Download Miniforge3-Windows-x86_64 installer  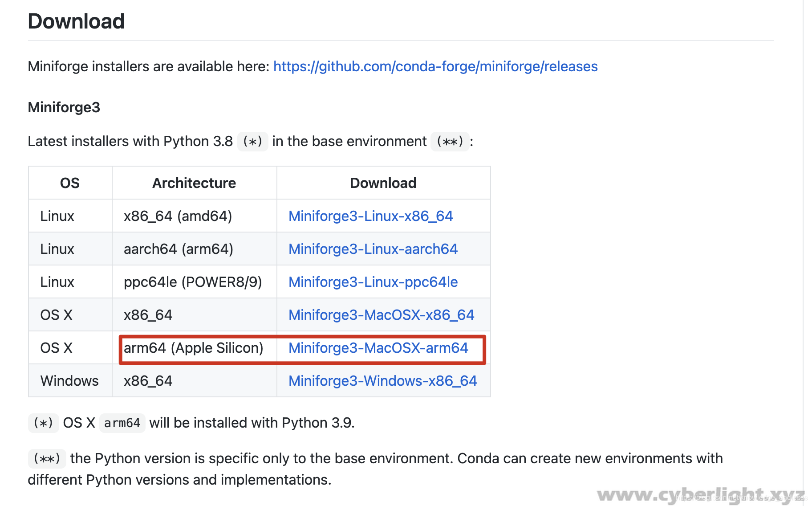382,380
